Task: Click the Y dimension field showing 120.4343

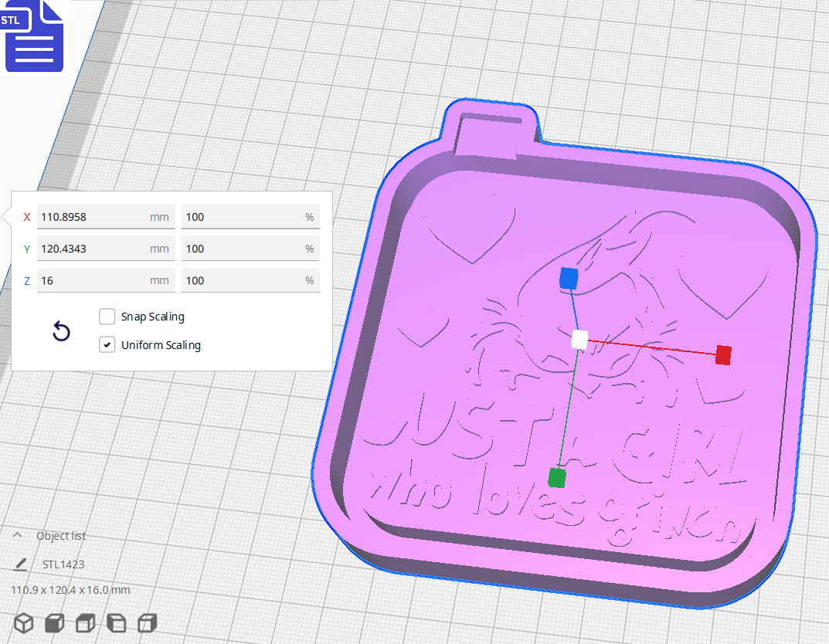Action: tap(106, 248)
